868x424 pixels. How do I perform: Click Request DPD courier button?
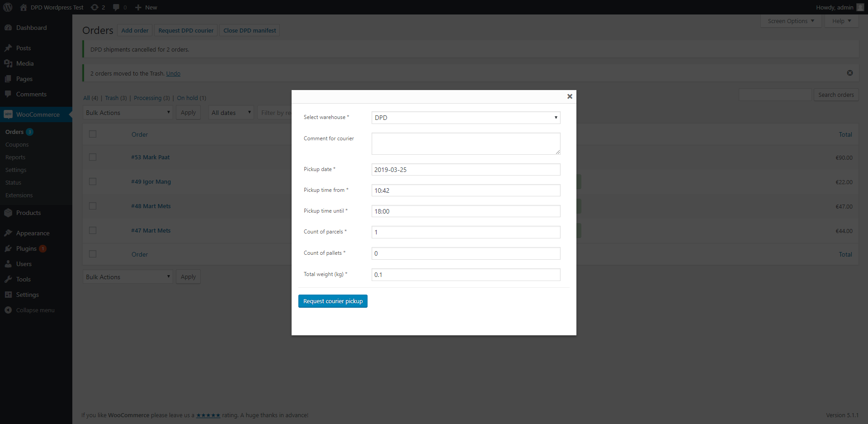click(x=186, y=30)
